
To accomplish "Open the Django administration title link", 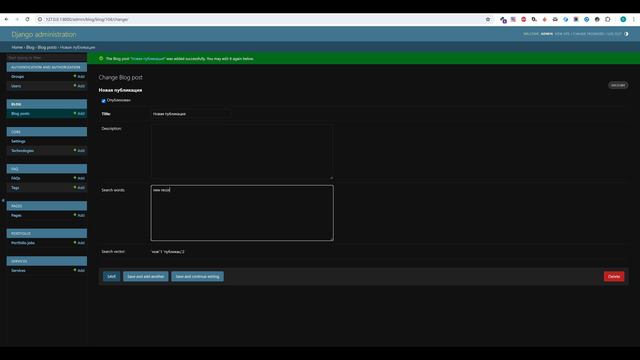I will (44, 34).
